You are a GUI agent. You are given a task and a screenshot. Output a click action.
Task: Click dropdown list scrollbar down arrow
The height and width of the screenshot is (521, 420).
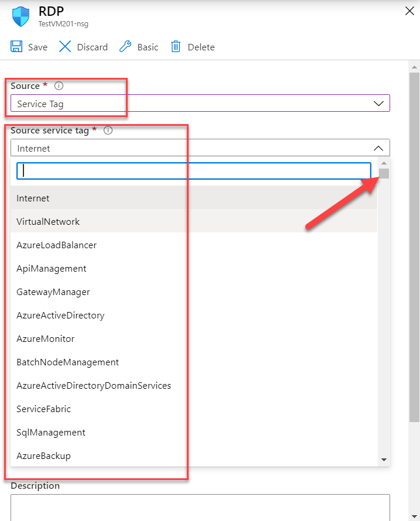coord(384,460)
